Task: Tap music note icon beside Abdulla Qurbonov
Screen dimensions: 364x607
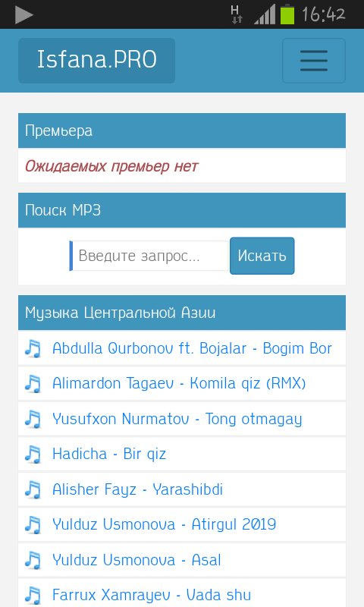Action: 33,348
